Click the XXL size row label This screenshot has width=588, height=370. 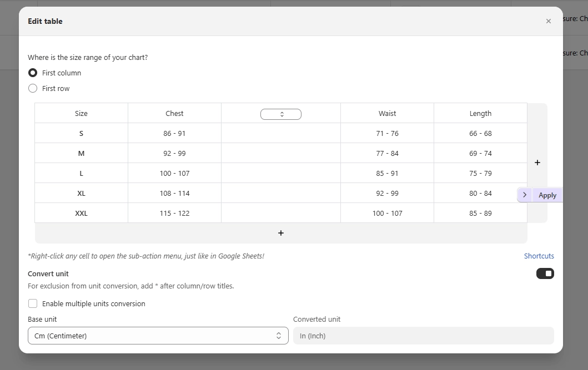(x=81, y=213)
